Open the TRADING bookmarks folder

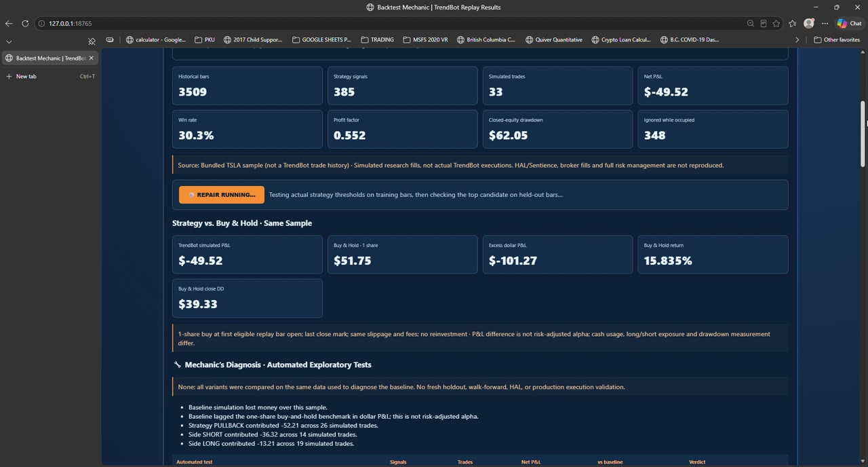378,39
